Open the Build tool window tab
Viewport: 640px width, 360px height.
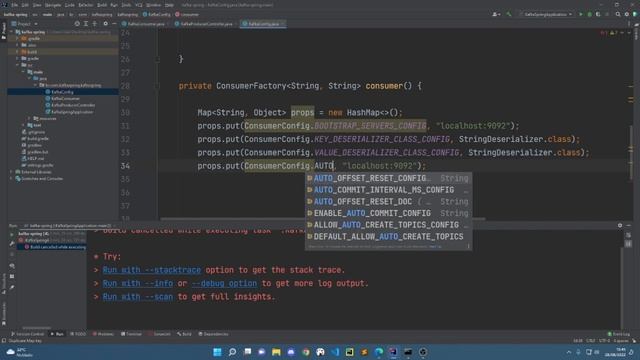click(184, 334)
